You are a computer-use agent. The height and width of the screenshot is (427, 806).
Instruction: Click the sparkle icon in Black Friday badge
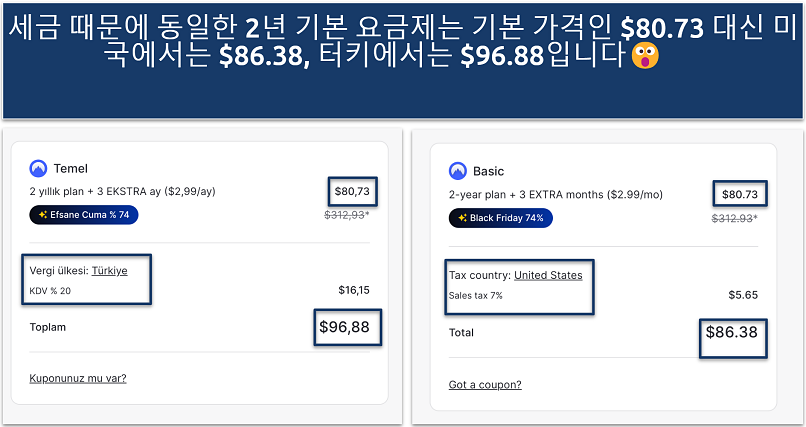pos(462,217)
